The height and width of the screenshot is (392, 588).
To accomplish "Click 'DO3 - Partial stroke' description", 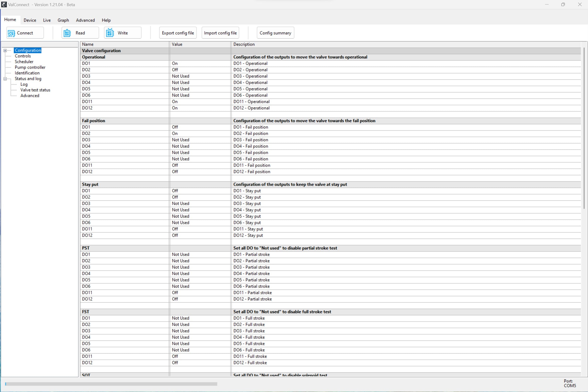I will pos(251,267).
